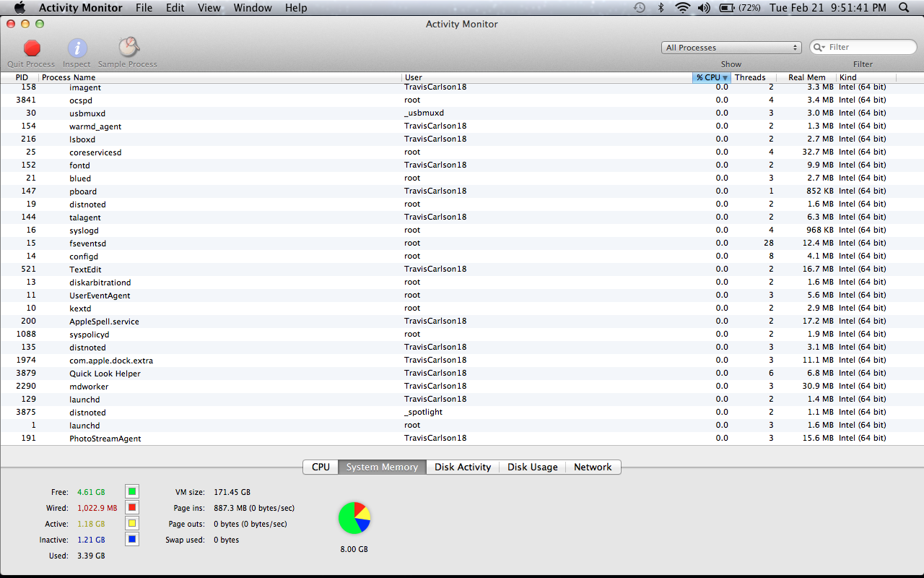Select the ocspd process row
This screenshot has height=578, width=924.
pyautogui.click(x=462, y=100)
